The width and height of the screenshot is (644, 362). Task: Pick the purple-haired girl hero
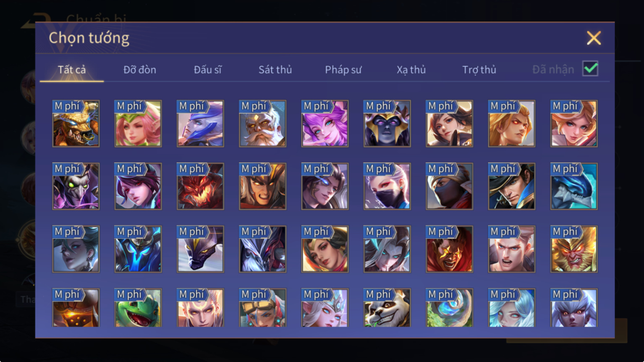tap(325, 123)
